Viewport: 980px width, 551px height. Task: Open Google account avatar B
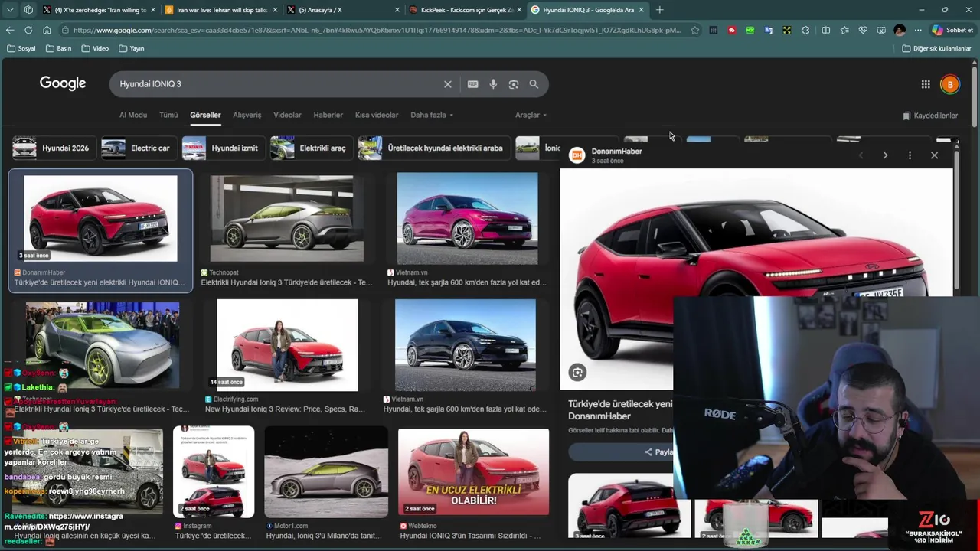950,84
